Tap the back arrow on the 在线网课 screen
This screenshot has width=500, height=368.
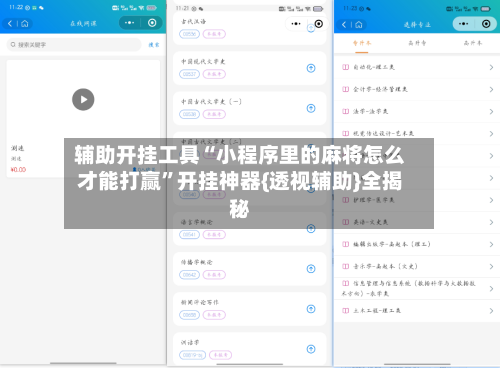[x=10, y=24]
